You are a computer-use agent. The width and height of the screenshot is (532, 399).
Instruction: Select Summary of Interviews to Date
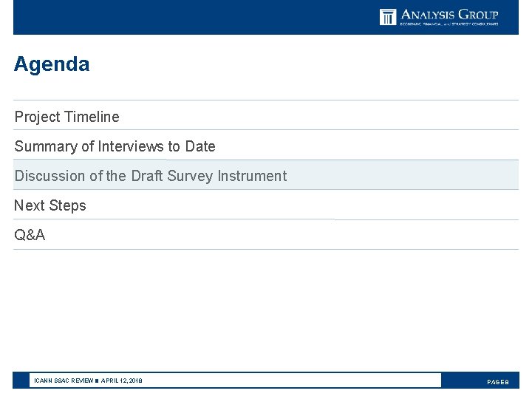(115, 146)
